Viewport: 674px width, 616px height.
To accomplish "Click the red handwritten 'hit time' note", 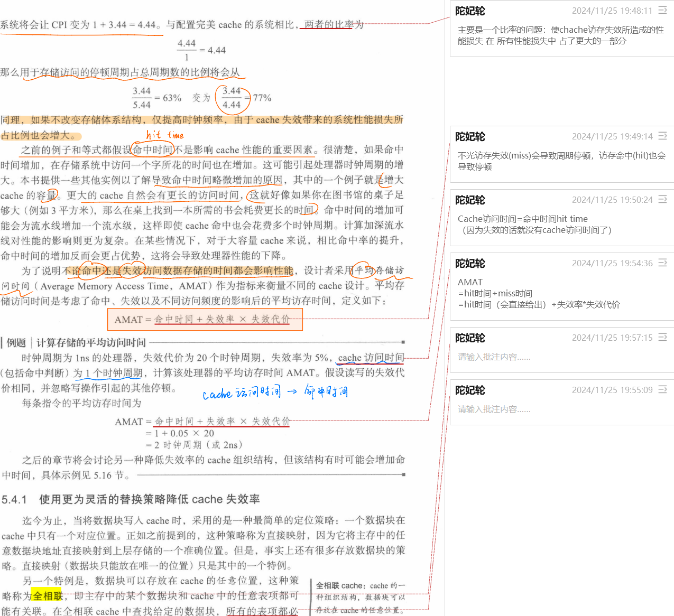I will (165, 135).
